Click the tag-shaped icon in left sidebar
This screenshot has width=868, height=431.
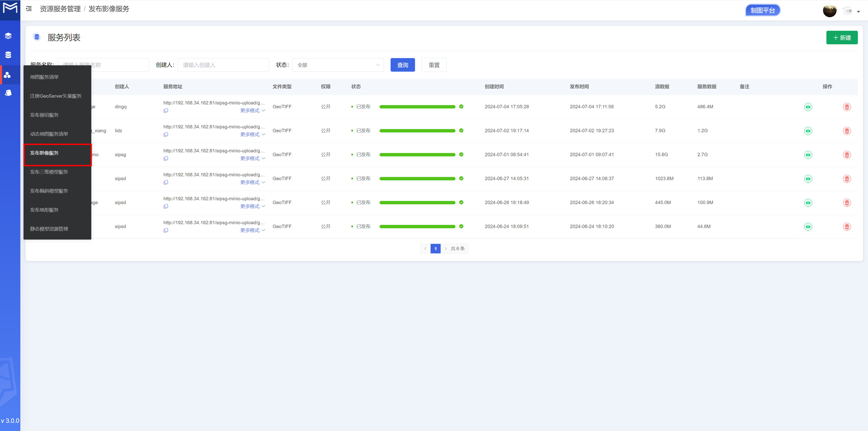8,93
